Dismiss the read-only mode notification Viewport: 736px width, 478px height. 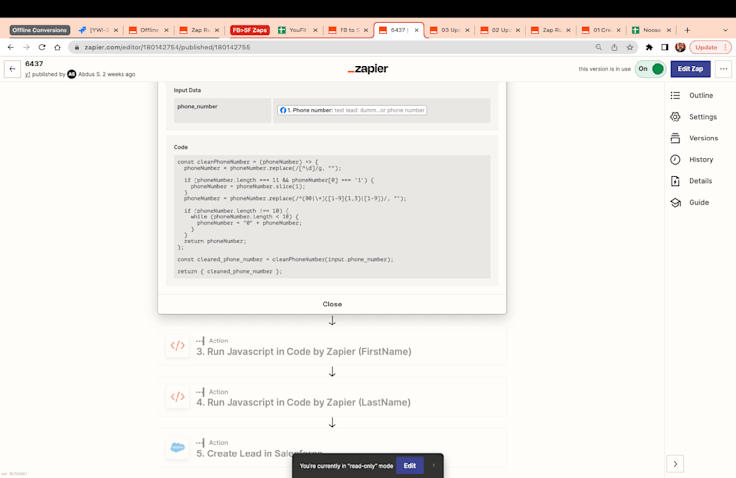[x=434, y=466]
